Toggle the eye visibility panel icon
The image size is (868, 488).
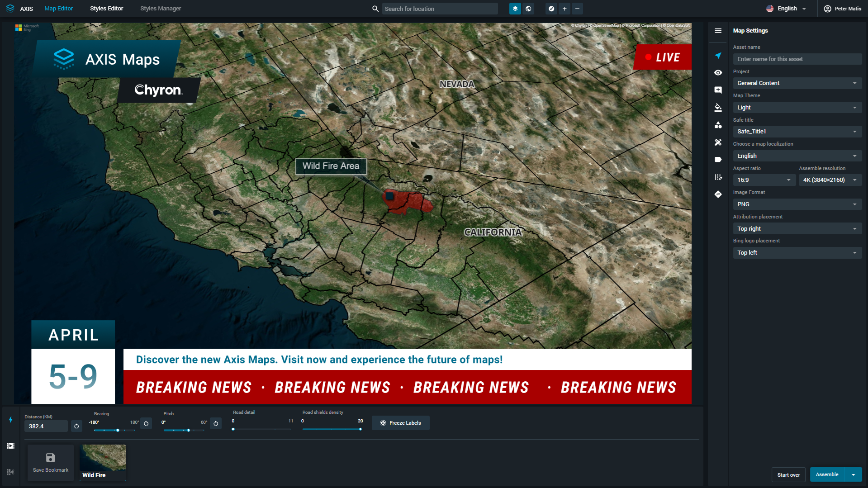pyautogui.click(x=718, y=73)
